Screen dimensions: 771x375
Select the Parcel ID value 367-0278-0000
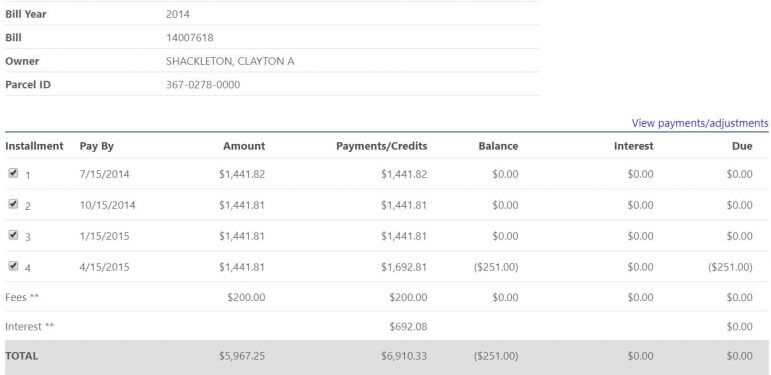pyautogui.click(x=203, y=85)
